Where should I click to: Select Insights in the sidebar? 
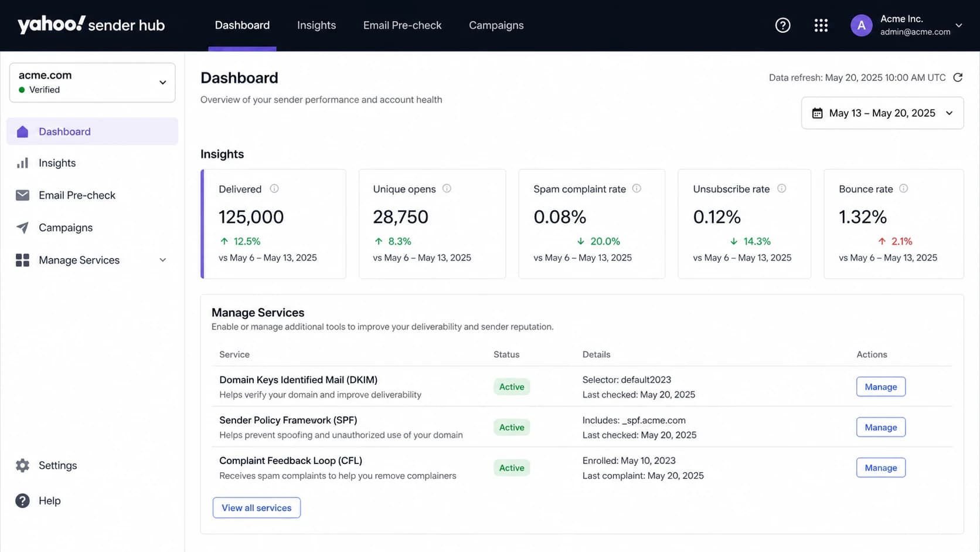[x=92, y=163]
